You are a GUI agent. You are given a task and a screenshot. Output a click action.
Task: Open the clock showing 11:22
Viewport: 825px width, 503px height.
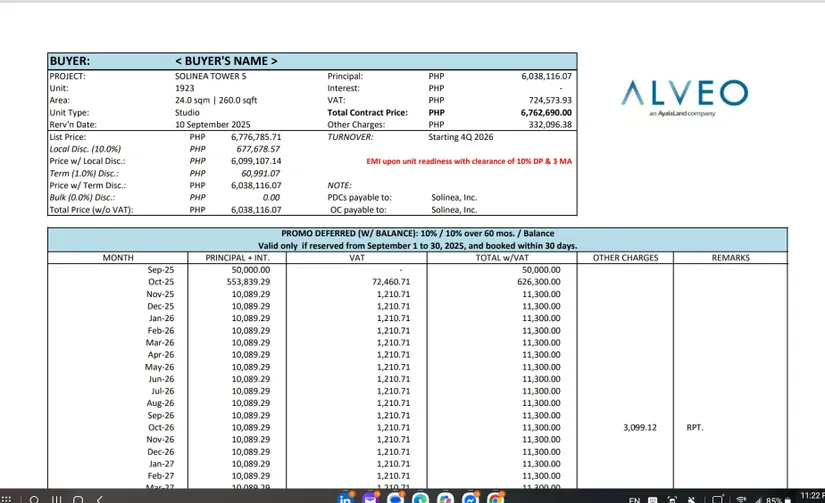pos(810,495)
